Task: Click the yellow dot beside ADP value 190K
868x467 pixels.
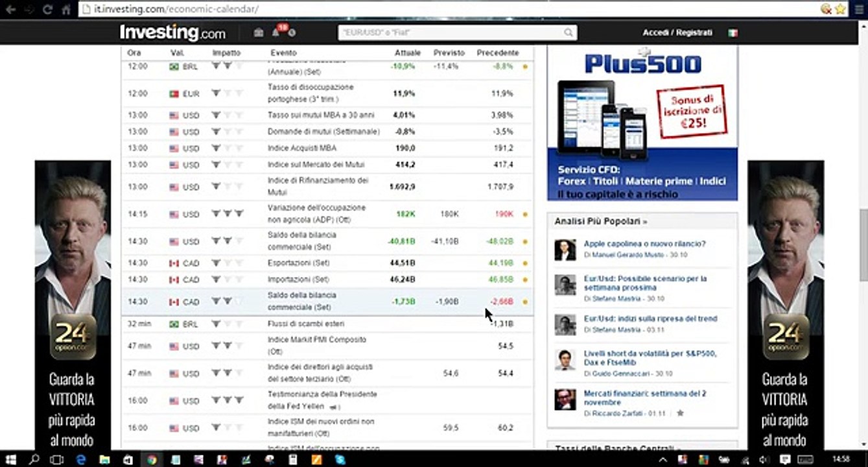Action: click(x=525, y=214)
